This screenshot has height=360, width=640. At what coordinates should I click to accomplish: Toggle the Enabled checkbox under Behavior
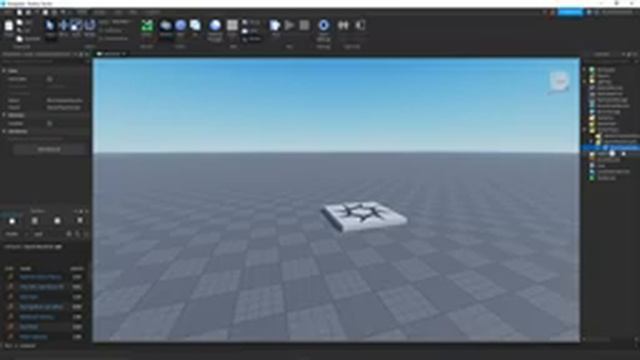(x=50, y=123)
